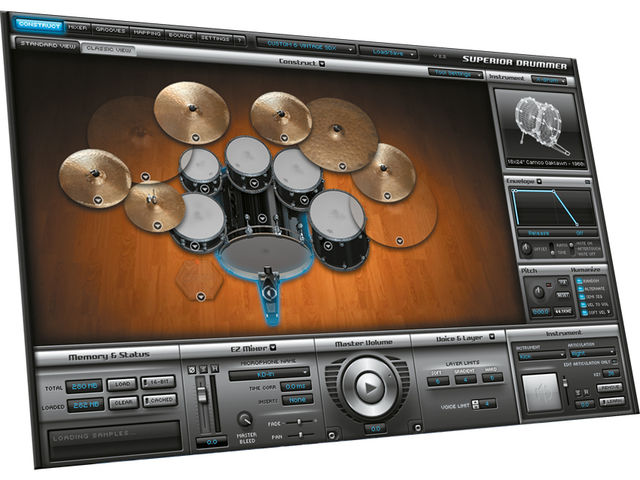Click the Clear button in Memory & Status
Screen dimensions: 640x480
click(x=123, y=403)
